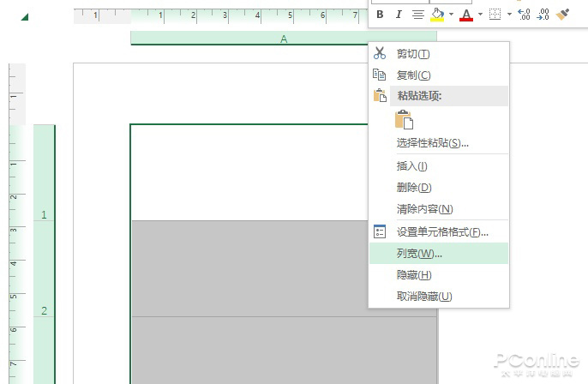Image resolution: width=588 pixels, height=384 pixels.
Task: Select column header A
Action: [x=284, y=39]
